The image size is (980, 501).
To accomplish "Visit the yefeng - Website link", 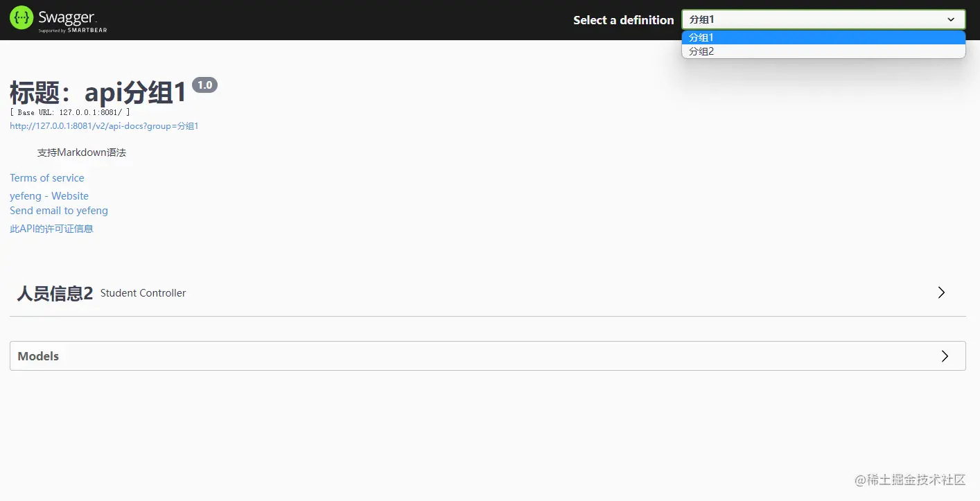I will click(49, 196).
